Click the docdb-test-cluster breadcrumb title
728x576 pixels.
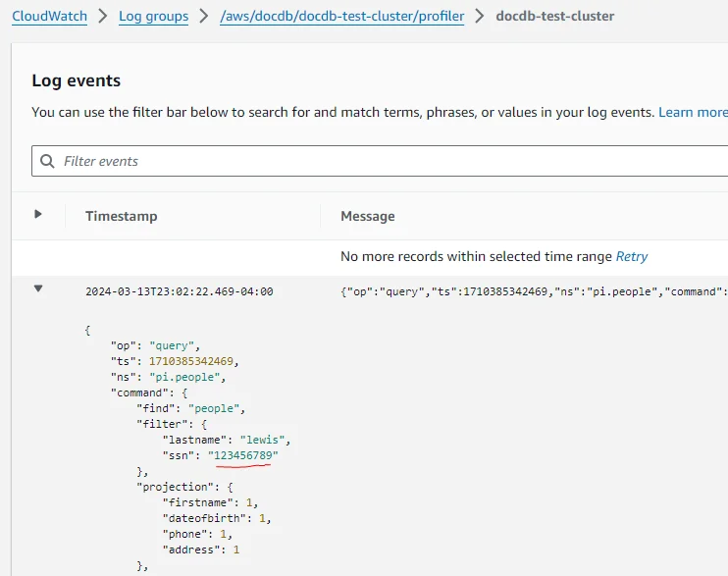[x=554, y=17]
